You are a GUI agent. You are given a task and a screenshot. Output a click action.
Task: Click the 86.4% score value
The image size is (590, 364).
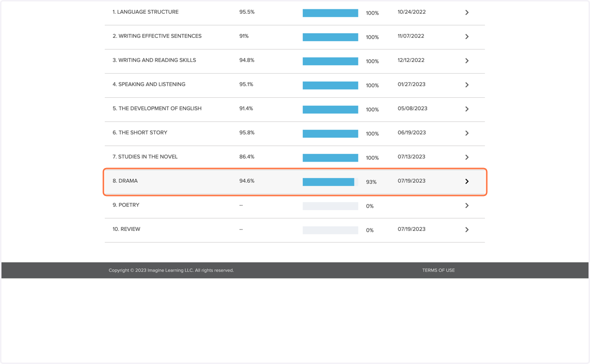coord(247,156)
